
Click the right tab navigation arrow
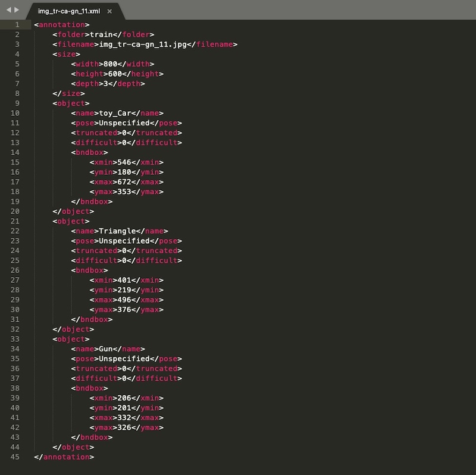tap(17, 10)
